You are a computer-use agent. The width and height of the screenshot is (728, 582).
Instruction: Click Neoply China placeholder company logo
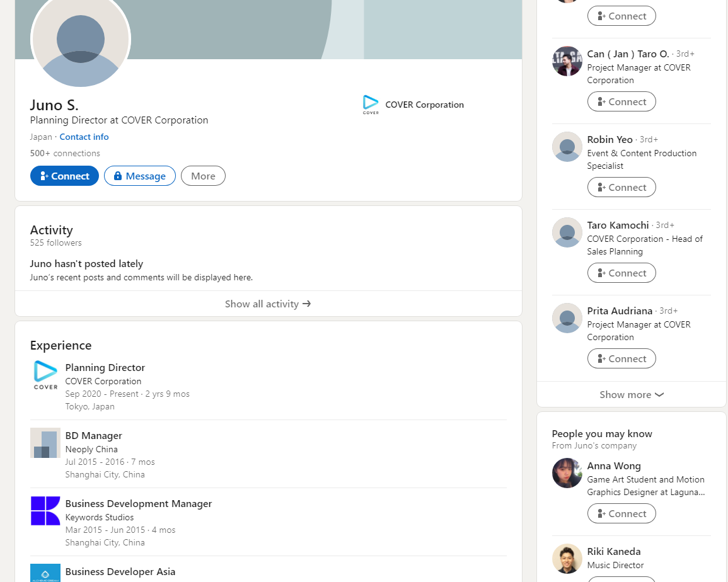[45, 443]
